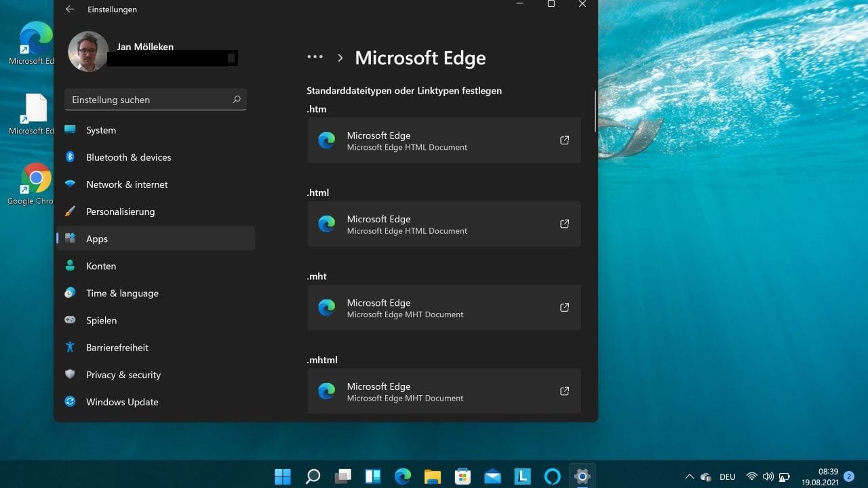The image size is (868, 488).
Task: Open taskbar Search
Action: tap(313, 476)
